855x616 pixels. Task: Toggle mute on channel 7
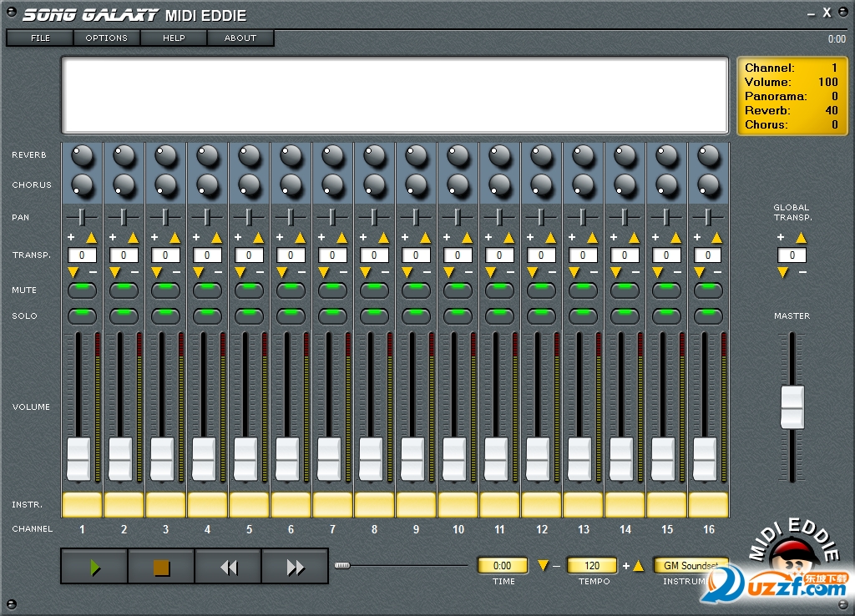pyautogui.click(x=332, y=290)
